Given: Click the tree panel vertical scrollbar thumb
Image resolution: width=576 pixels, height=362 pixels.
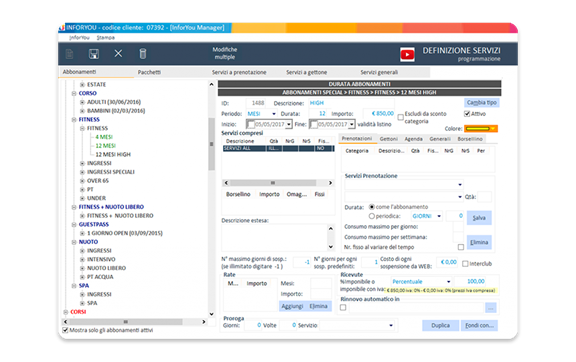Looking at the screenshot, I should tap(211, 144).
